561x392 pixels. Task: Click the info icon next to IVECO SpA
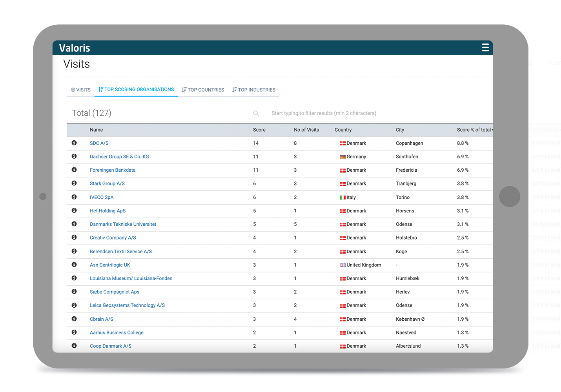click(x=74, y=197)
